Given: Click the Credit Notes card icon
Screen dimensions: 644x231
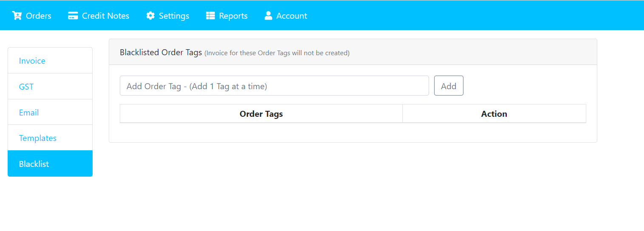Looking at the screenshot, I should [73, 16].
